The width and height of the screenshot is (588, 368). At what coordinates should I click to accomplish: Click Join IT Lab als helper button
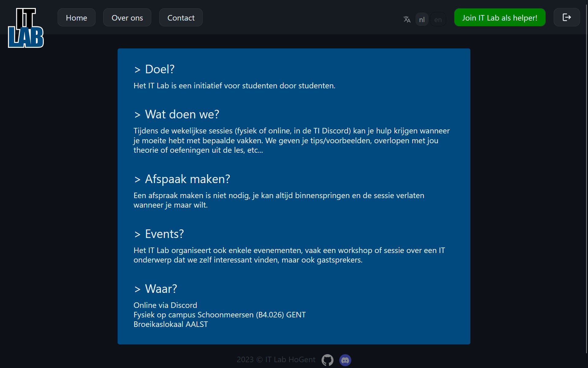(x=499, y=18)
